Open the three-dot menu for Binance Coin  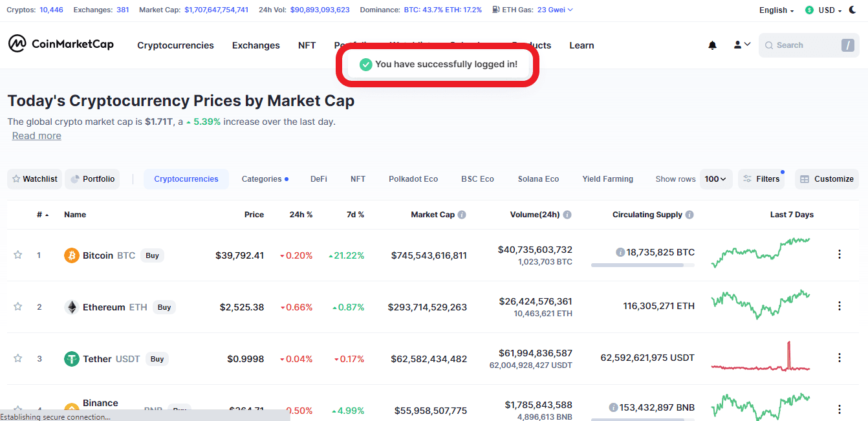[x=840, y=409]
